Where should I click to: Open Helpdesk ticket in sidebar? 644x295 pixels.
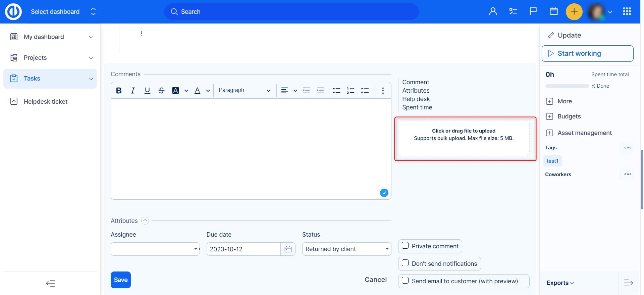[x=46, y=102]
